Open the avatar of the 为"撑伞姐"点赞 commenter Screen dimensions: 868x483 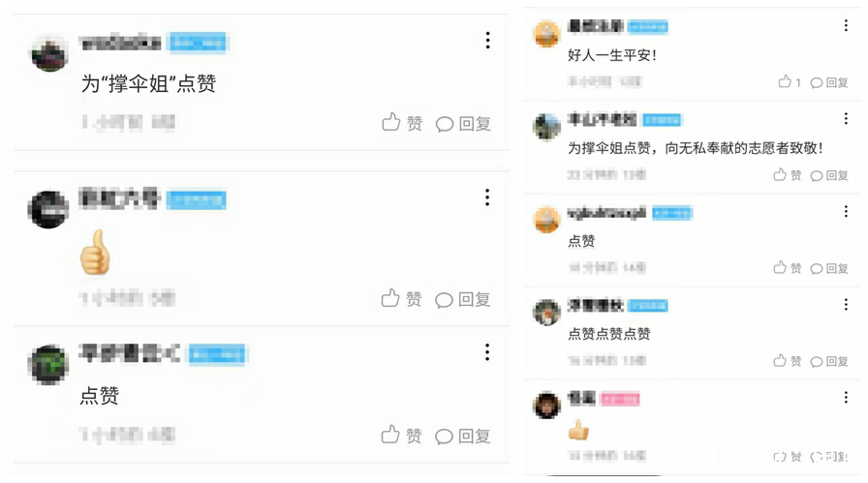click(49, 53)
